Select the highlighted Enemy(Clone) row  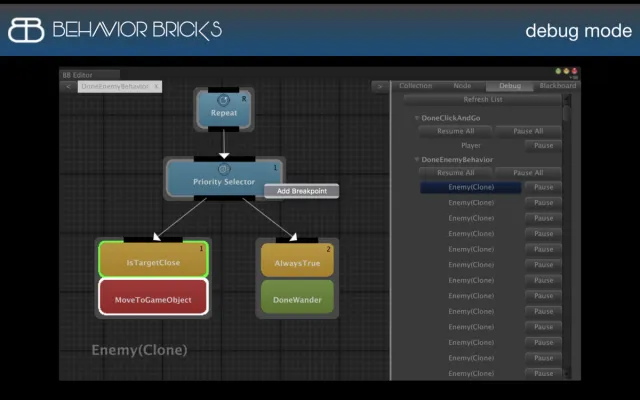[471, 187]
